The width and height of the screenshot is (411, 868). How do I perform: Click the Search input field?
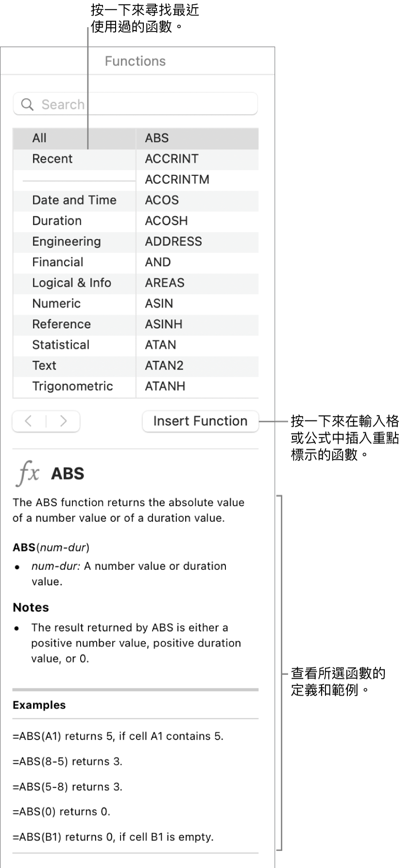[x=136, y=104]
